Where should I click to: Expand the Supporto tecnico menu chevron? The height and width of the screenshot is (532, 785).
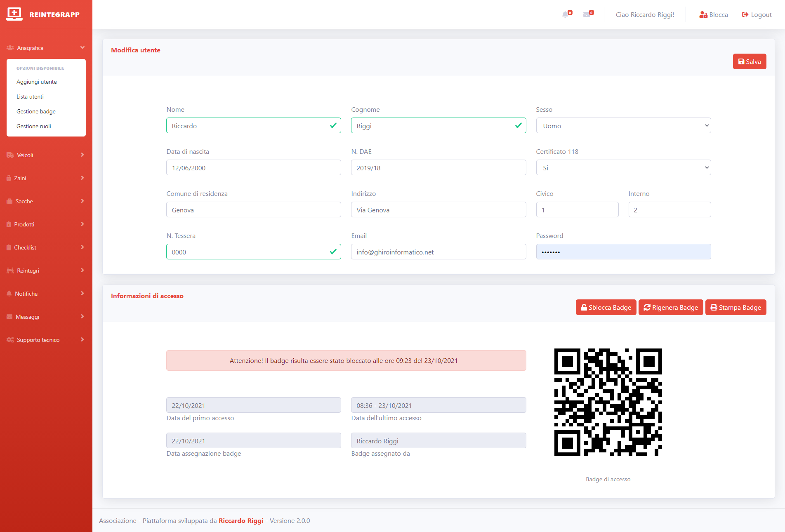pyautogui.click(x=83, y=339)
